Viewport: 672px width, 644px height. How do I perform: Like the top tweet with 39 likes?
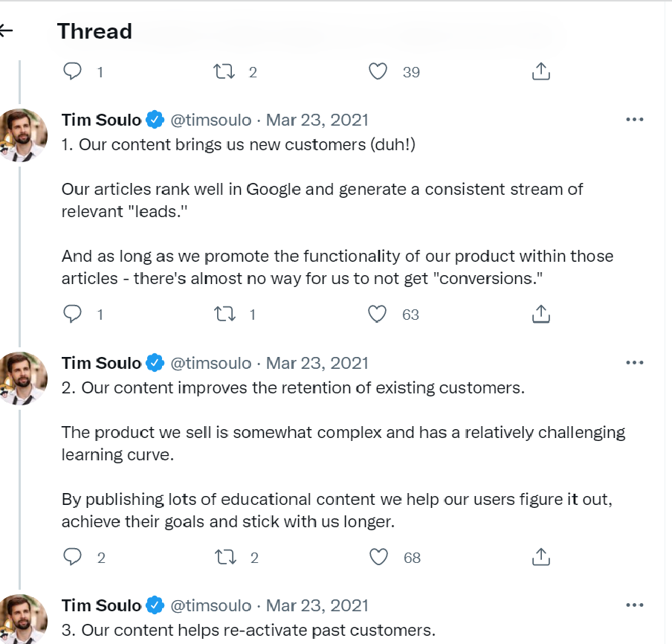pos(378,71)
